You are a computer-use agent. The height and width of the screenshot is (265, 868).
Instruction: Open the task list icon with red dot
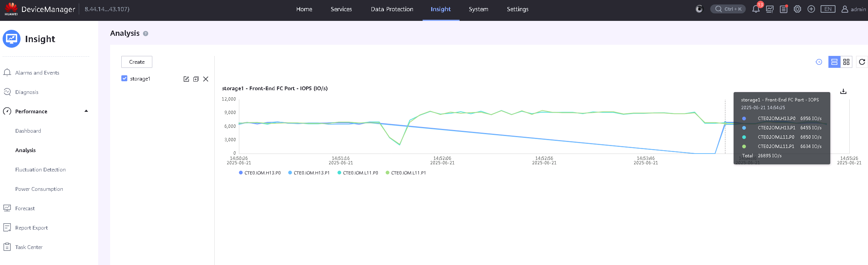point(784,9)
